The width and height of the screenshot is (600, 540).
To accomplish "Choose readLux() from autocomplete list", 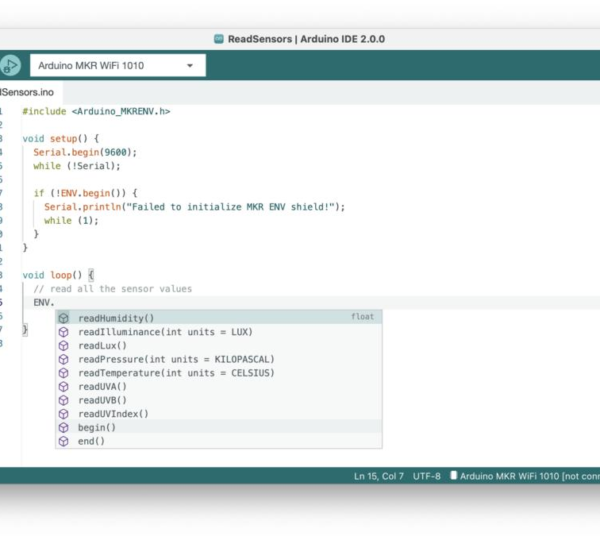I will point(219,346).
